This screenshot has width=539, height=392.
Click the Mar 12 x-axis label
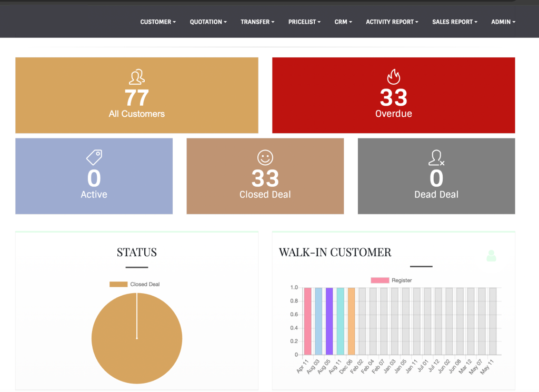[x=465, y=367]
